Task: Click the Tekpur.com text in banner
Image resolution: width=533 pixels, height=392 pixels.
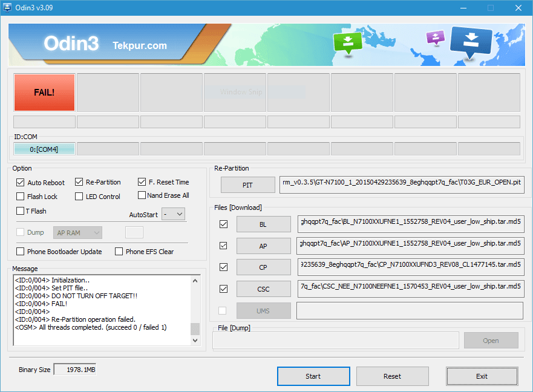Action: click(x=140, y=45)
